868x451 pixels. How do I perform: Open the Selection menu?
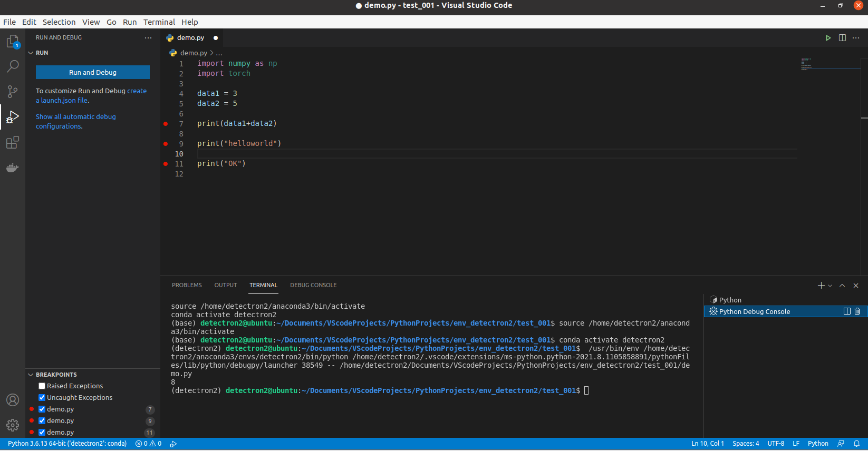(59, 22)
